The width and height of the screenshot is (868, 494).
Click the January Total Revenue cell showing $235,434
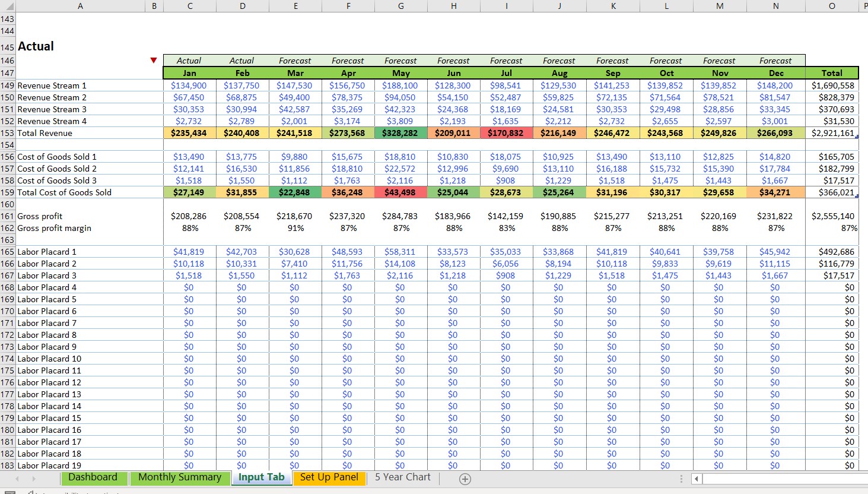pyautogui.click(x=189, y=132)
